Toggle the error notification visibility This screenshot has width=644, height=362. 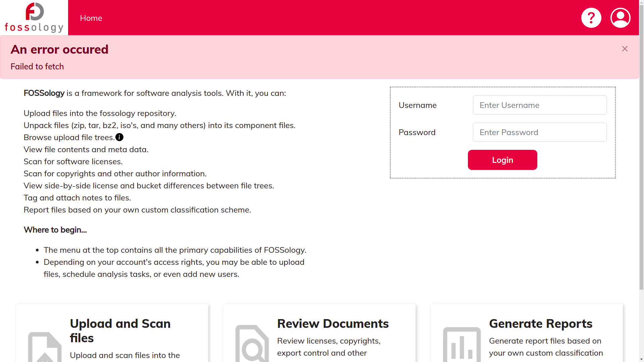[x=625, y=49]
